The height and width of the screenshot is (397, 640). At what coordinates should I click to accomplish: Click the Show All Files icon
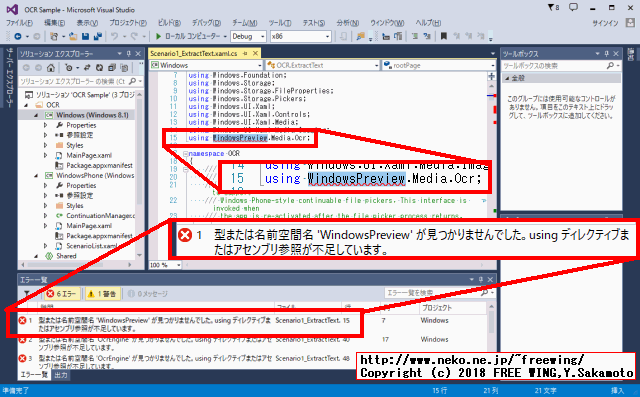click(124, 68)
